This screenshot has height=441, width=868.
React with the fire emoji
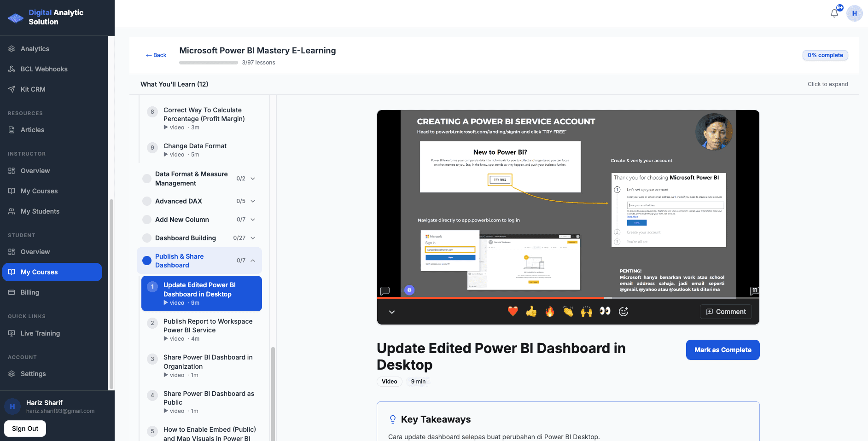click(x=550, y=312)
